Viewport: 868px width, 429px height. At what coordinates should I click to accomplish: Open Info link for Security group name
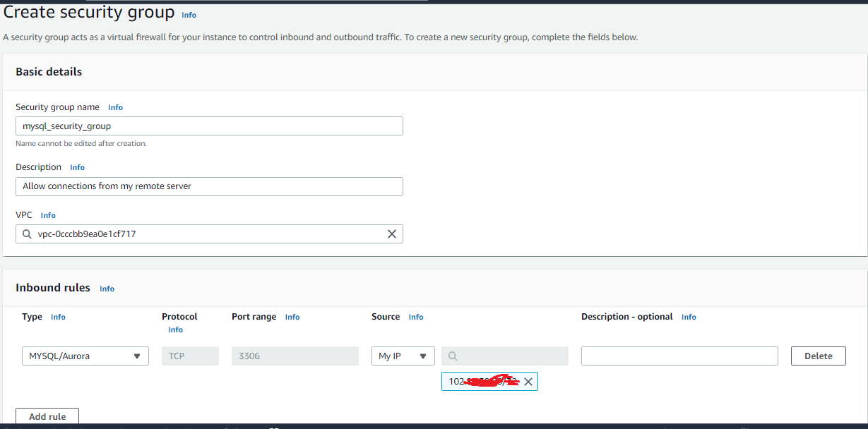(x=115, y=107)
